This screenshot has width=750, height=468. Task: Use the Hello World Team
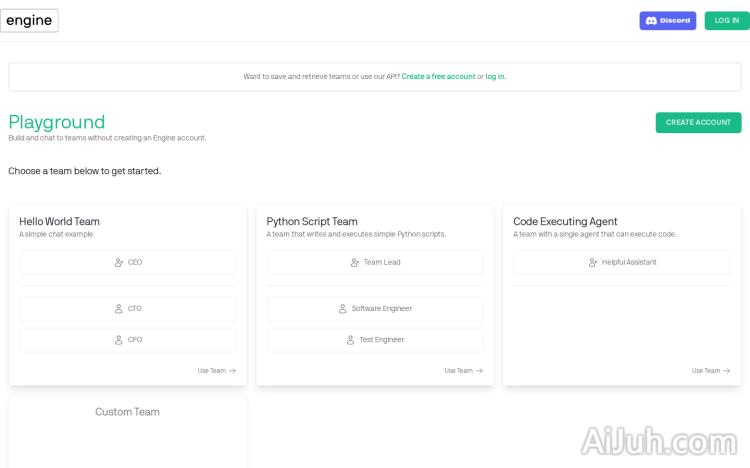(x=216, y=370)
